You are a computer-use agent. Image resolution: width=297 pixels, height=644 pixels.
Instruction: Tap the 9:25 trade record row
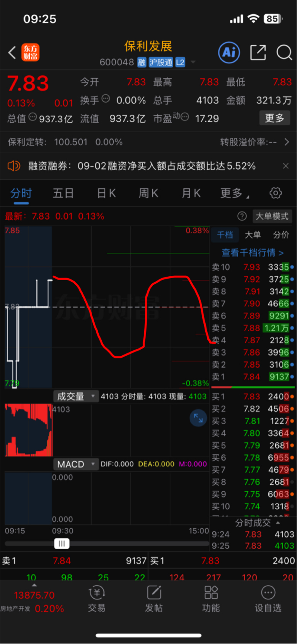point(253,546)
